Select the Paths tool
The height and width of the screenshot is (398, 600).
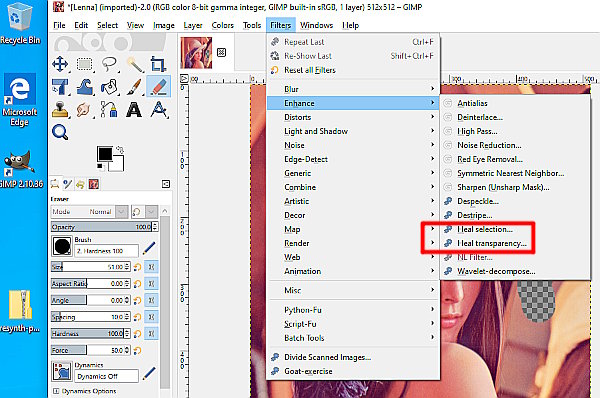tap(109, 110)
